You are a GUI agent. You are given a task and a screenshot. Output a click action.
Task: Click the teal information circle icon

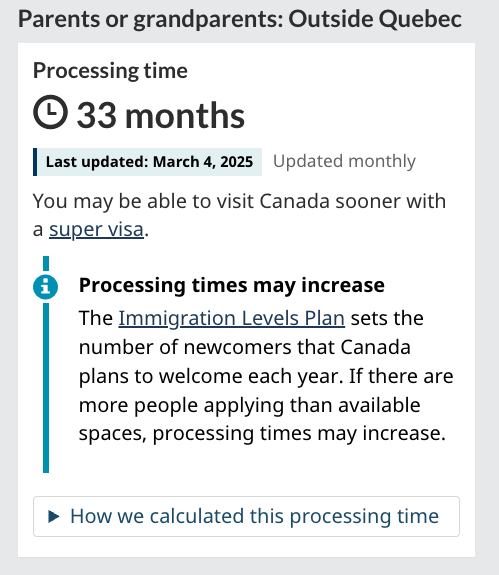[x=45, y=287]
